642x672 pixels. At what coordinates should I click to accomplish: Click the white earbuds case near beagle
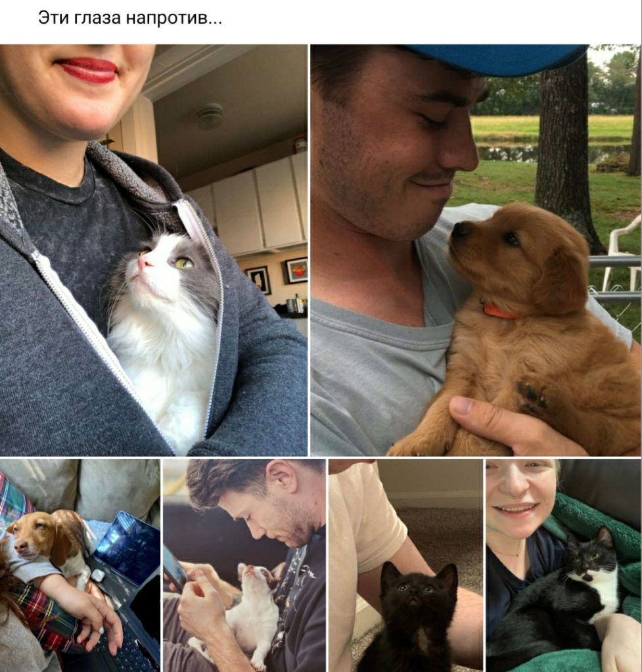(98, 575)
